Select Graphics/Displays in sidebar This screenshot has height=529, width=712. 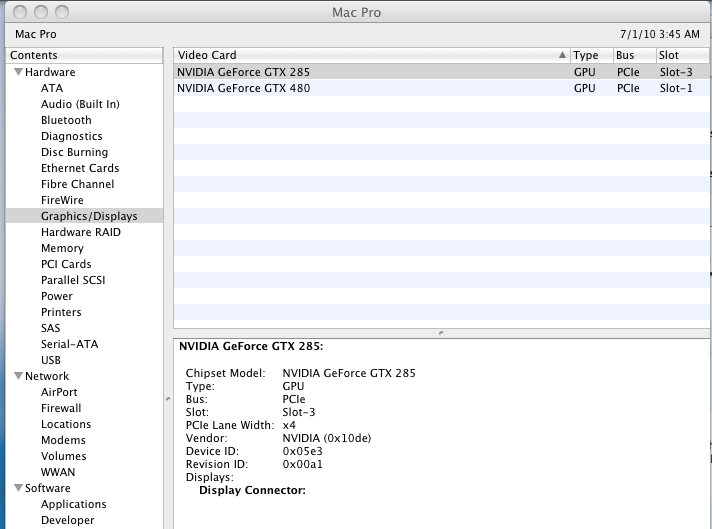tap(84, 216)
